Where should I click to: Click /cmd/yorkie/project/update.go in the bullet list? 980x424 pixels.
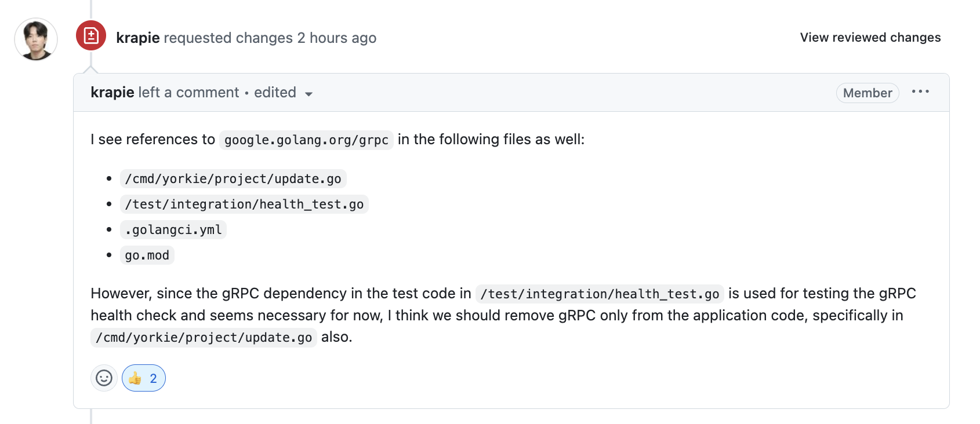coord(233,179)
